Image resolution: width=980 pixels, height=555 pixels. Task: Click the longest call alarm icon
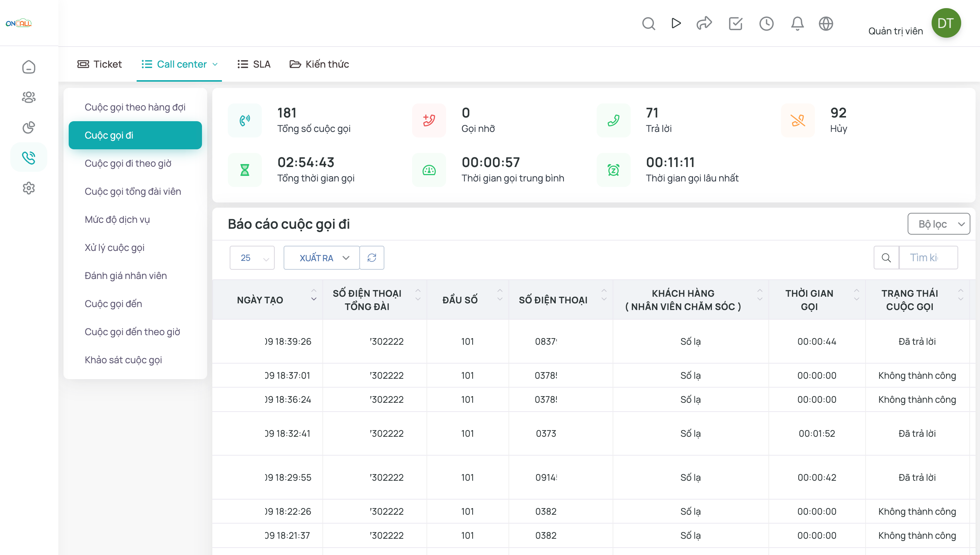point(613,170)
